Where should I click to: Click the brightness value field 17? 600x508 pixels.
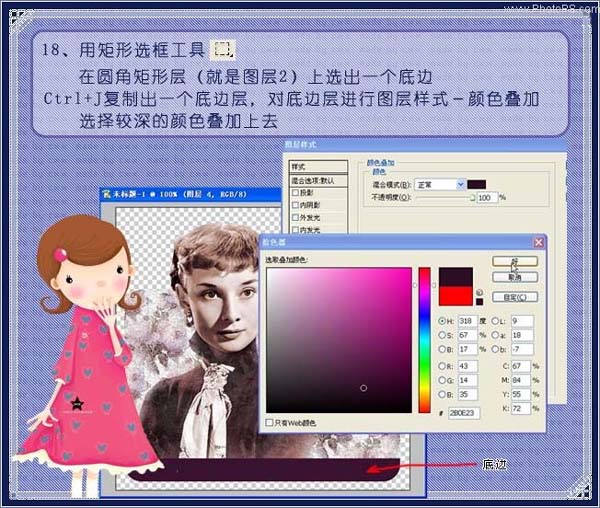click(x=467, y=349)
